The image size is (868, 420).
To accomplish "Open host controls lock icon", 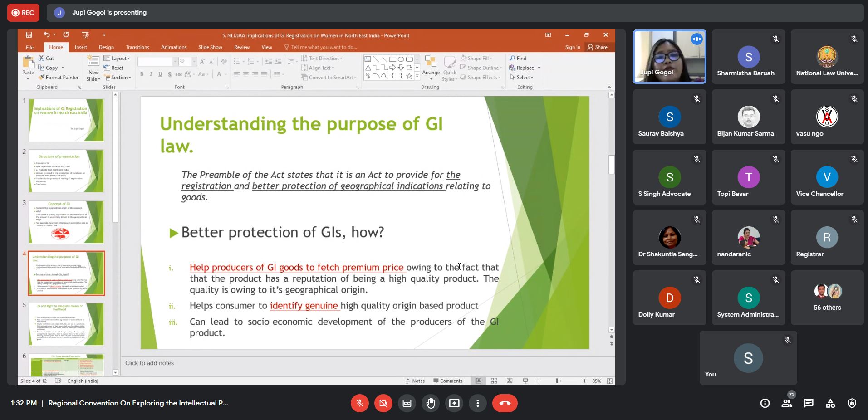I will click(x=852, y=403).
